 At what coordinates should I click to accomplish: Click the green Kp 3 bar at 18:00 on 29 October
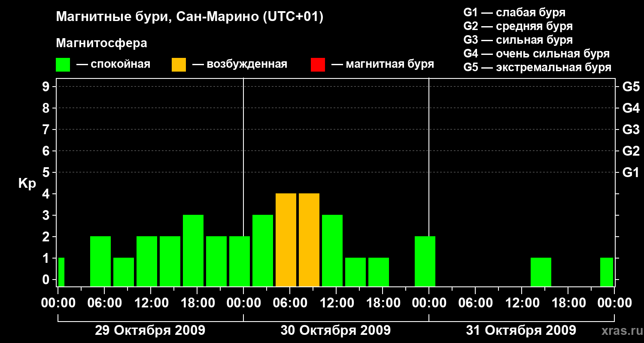[x=193, y=251]
